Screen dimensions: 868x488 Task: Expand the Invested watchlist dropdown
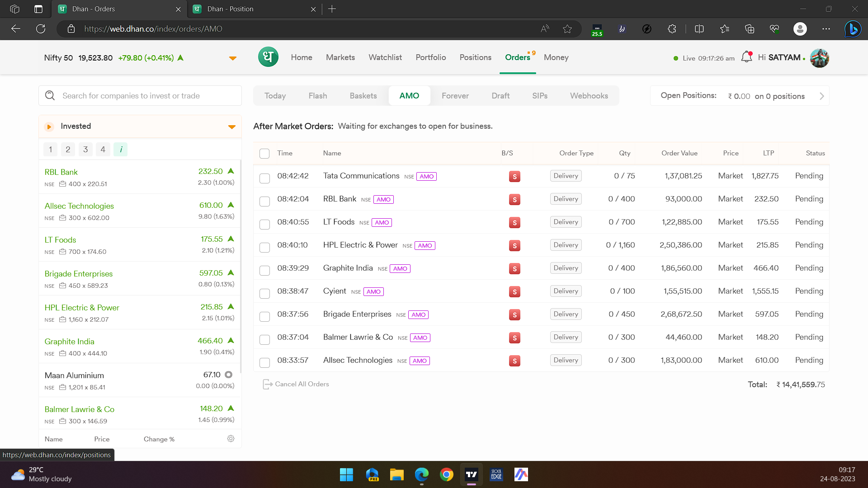click(231, 127)
